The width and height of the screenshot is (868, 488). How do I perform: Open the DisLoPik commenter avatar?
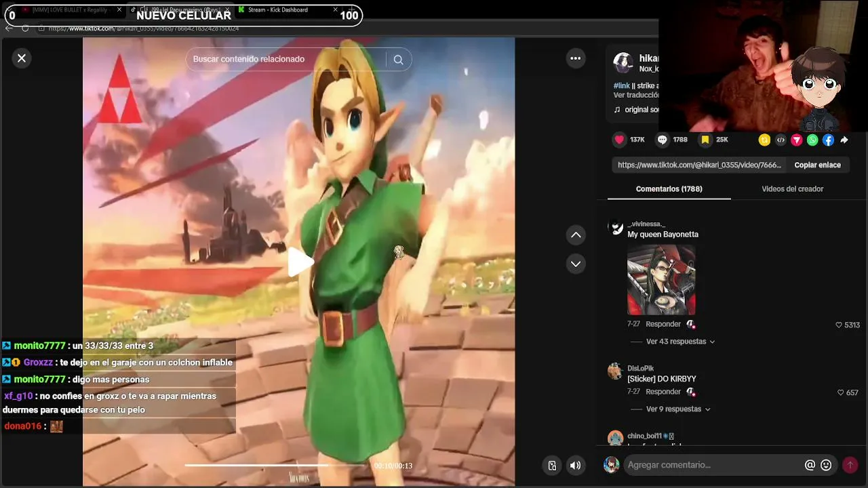point(615,371)
